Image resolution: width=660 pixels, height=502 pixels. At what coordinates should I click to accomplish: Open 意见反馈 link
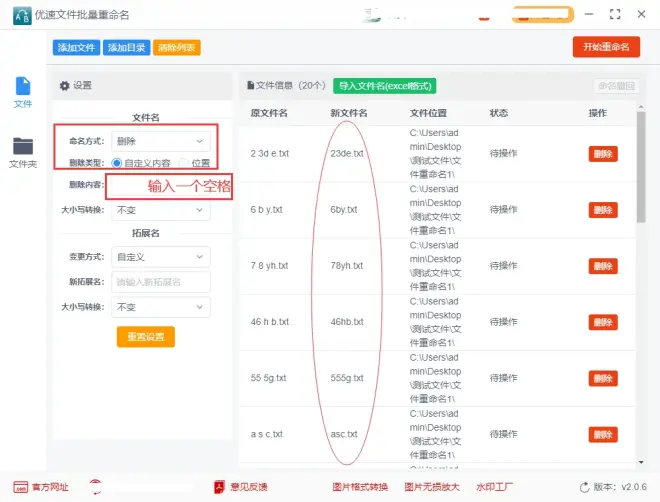pyautogui.click(x=249, y=487)
